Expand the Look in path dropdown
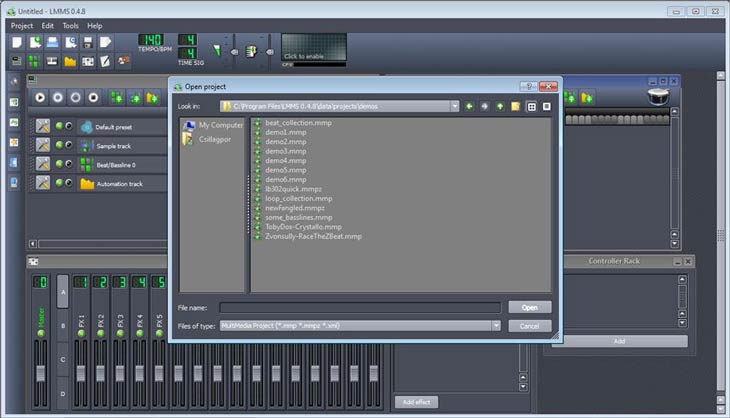 click(455, 105)
